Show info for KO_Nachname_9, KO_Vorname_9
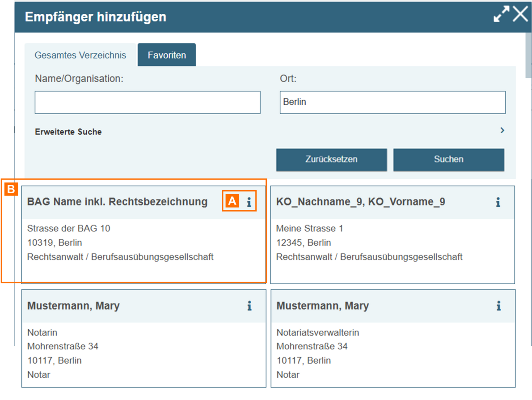This screenshot has height=400, width=532. [x=498, y=203]
